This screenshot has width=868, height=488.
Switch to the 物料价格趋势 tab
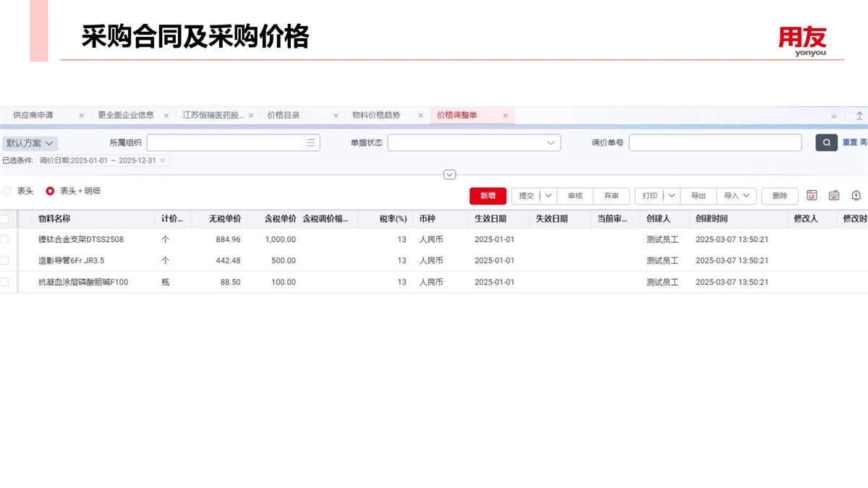pyautogui.click(x=375, y=116)
